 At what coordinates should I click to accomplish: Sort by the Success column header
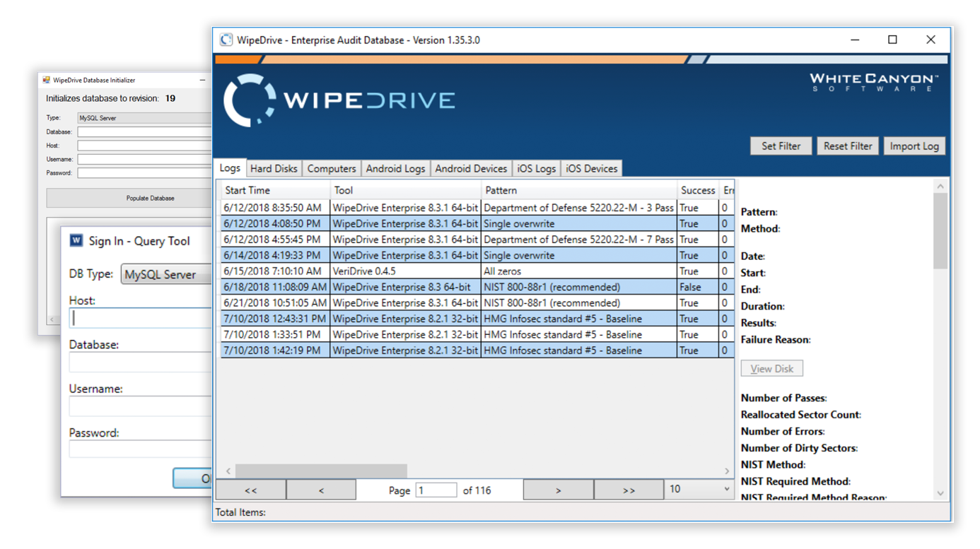698,190
